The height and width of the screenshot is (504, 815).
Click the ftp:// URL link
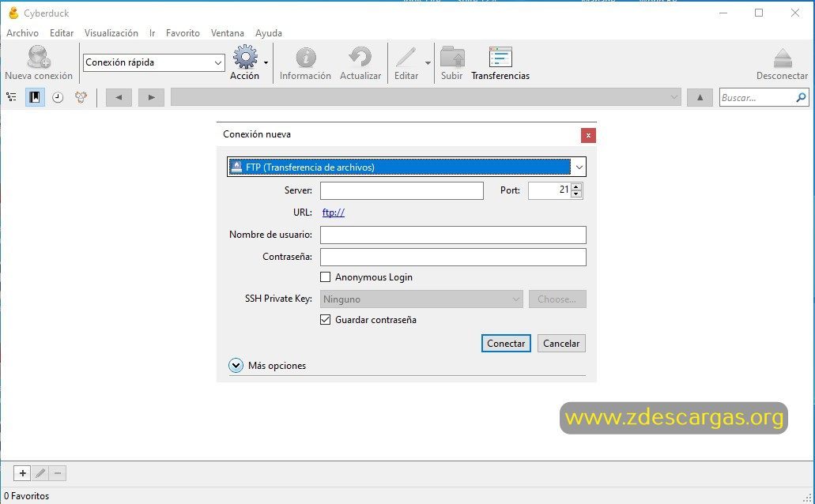[333, 212]
